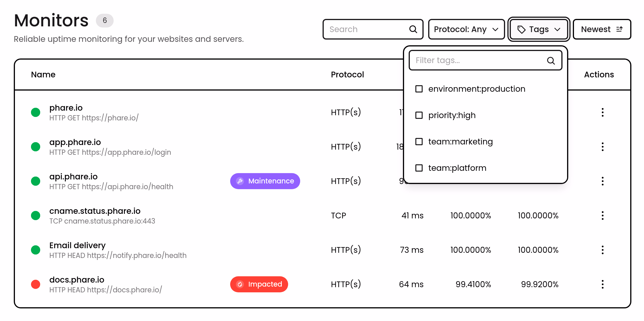The image size is (644, 321).
Task: Click red status dot of docs.phare.io
Action: (x=36, y=284)
